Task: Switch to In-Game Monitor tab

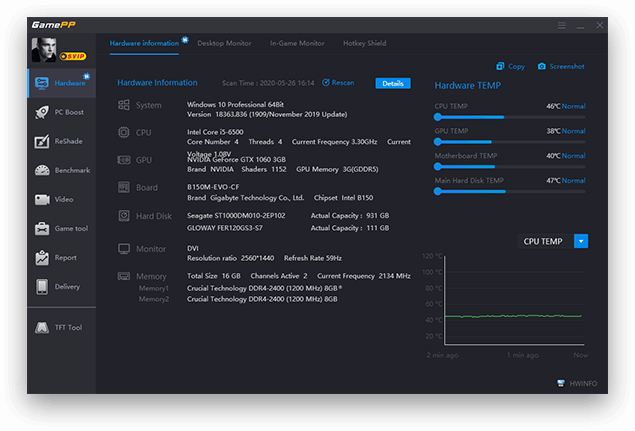Action: 297,43
